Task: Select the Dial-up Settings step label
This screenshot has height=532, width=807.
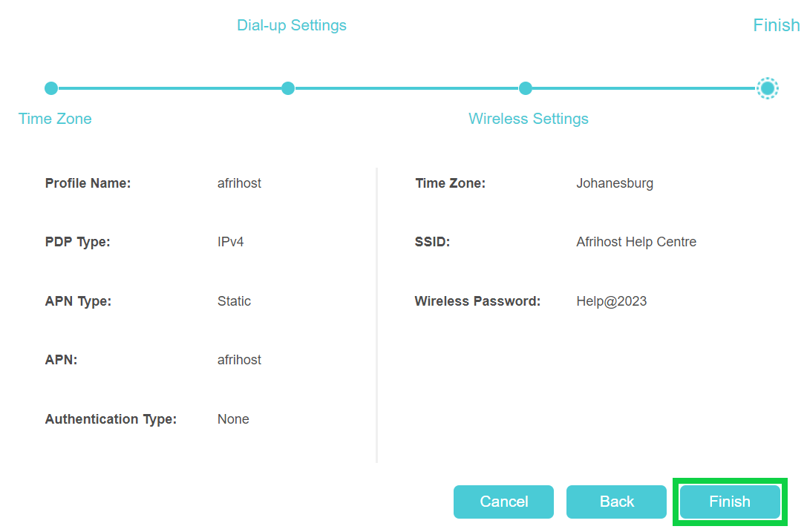Action: 292,25
